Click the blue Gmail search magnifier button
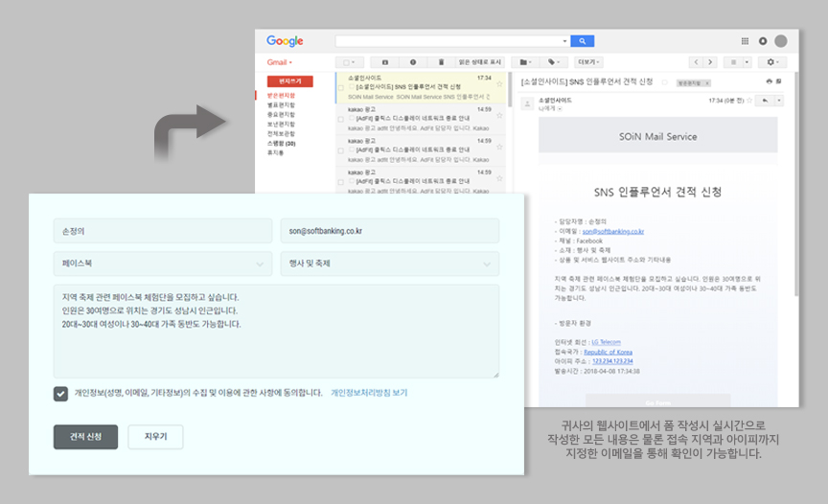The height and width of the screenshot is (504, 828). point(582,41)
